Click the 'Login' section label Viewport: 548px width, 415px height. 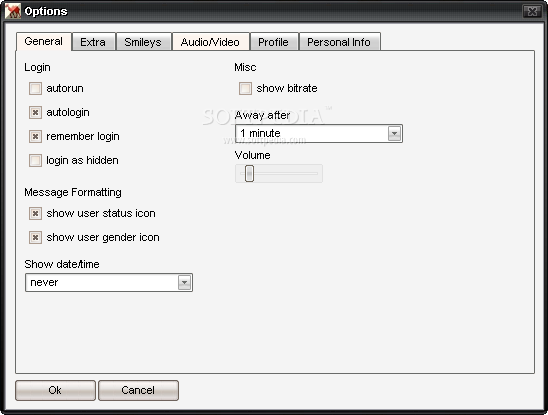(37, 67)
